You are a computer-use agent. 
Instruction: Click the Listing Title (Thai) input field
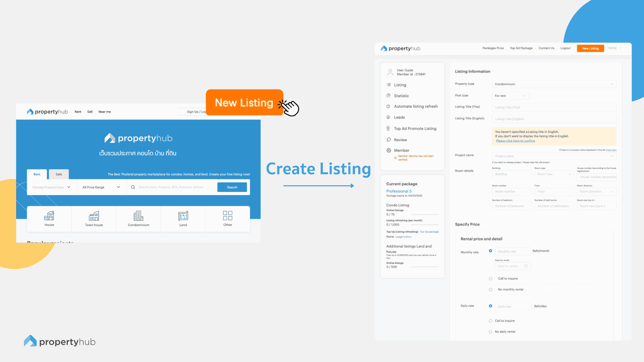554,107
